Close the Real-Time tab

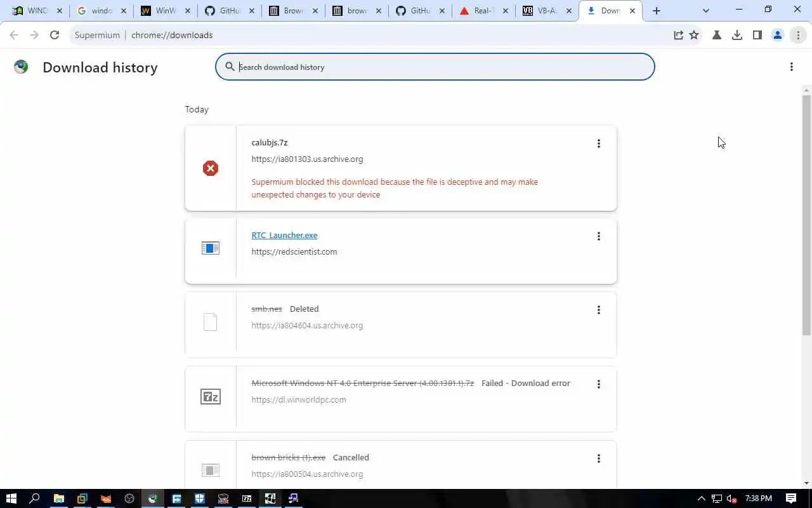pyautogui.click(x=506, y=11)
